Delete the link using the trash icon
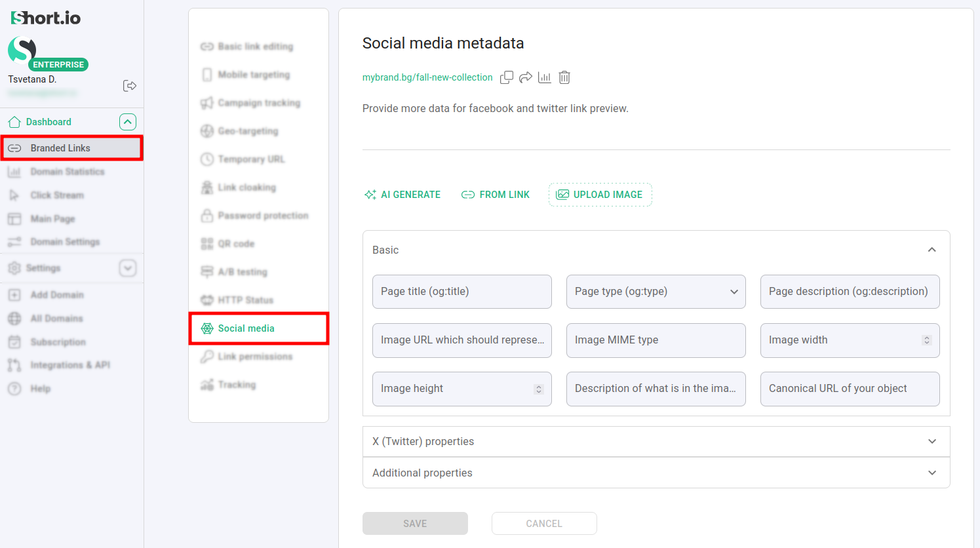 564,77
